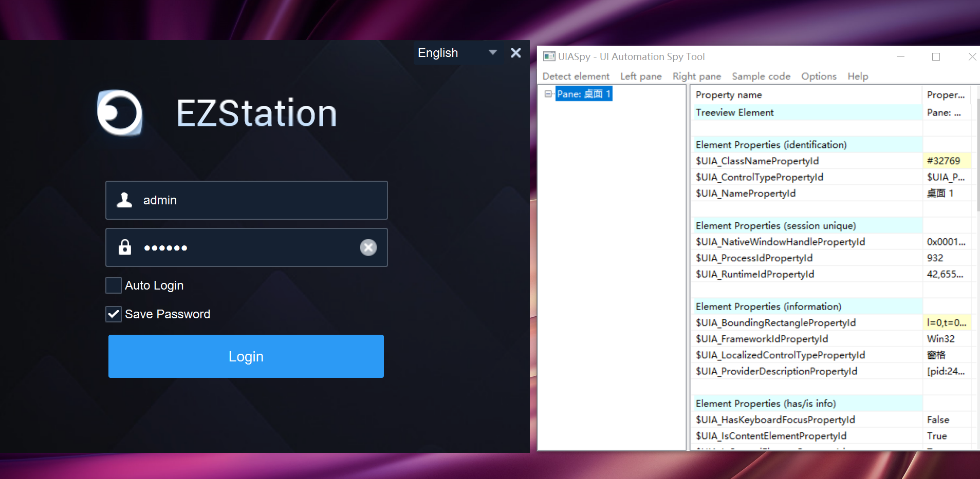Screen dimensions: 980x479
Task: Enable the Auto Login checkbox
Action: coord(114,285)
